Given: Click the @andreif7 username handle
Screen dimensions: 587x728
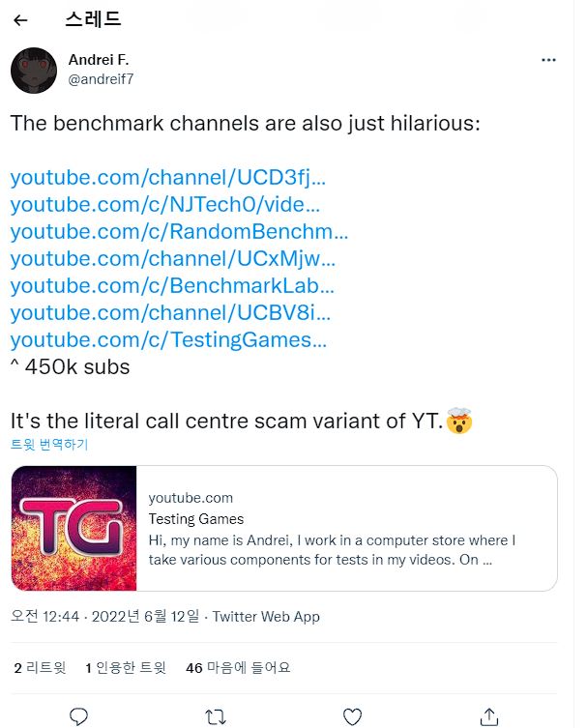Looking at the screenshot, I should point(101,79).
